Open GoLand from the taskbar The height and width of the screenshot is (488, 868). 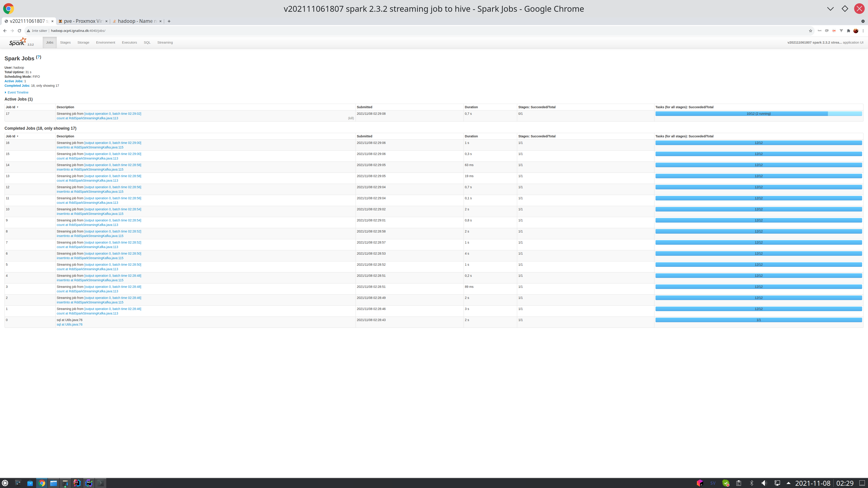[89, 483]
